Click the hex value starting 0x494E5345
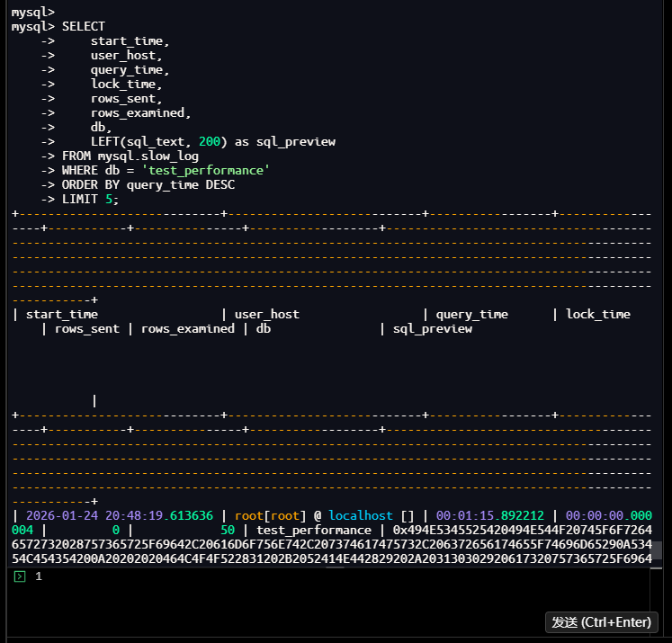672x643 pixels. 332,544
